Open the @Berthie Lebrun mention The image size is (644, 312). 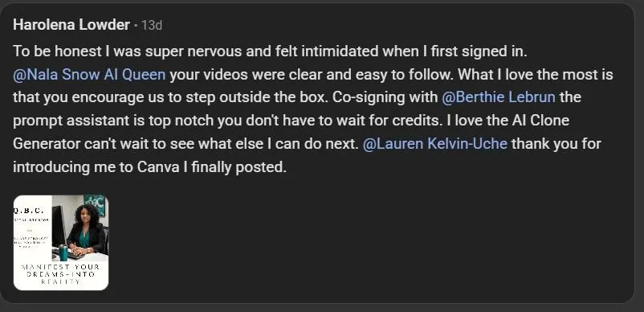[499, 97]
